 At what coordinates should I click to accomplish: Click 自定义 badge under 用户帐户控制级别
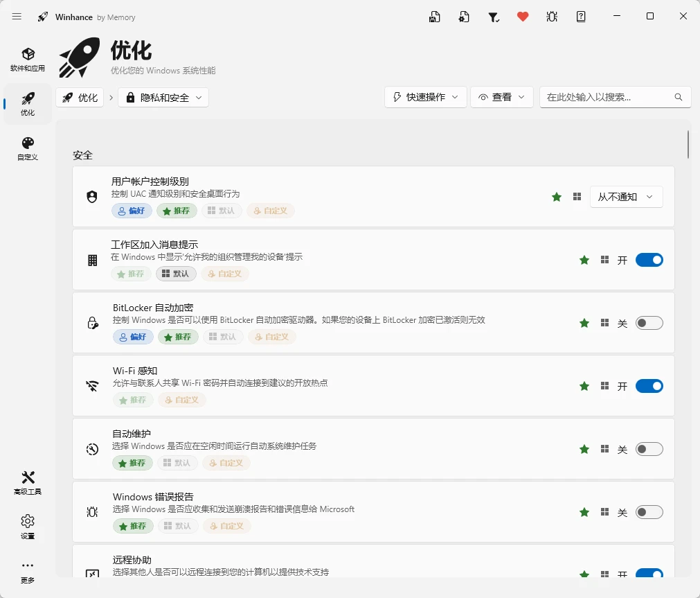click(271, 211)
